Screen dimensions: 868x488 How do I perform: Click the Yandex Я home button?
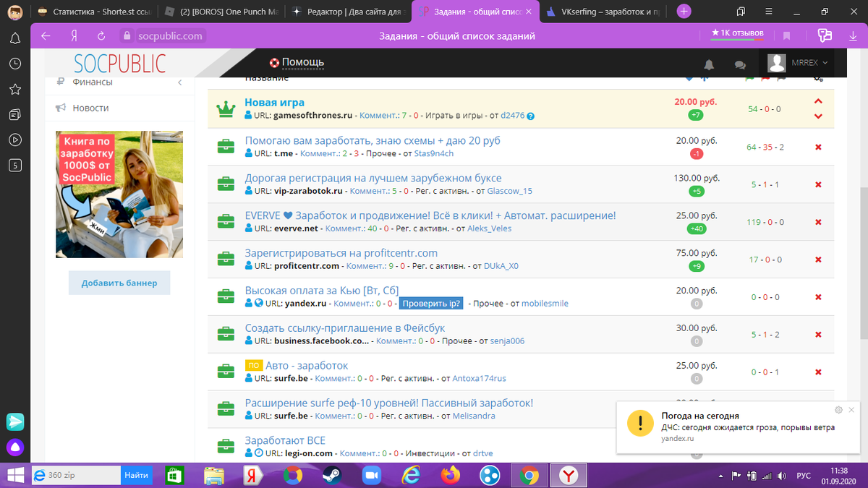click(x=74, y=35)
